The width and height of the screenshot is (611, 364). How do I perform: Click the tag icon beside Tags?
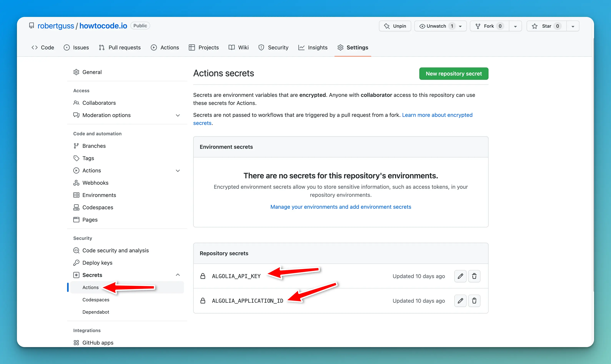[76, 158]
